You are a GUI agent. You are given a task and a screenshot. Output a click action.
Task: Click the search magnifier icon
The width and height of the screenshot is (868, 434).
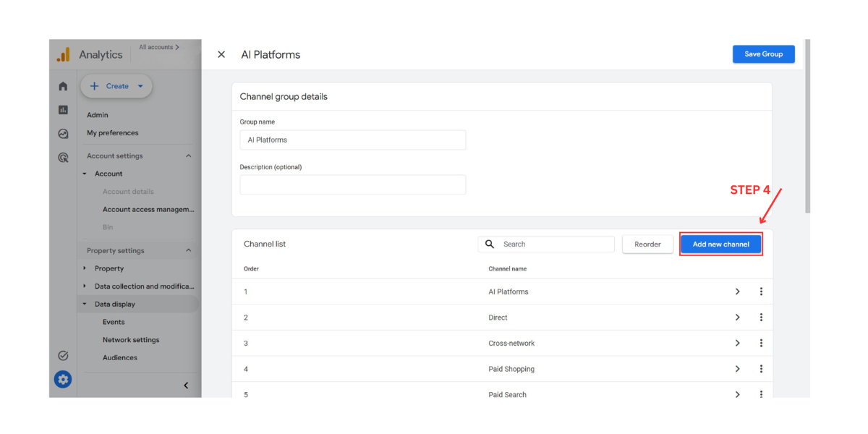coord(490,244)
